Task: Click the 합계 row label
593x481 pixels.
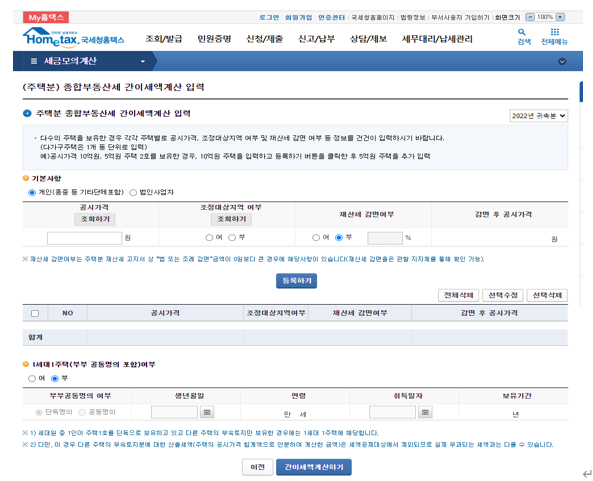Action: (x=35, y=337)
